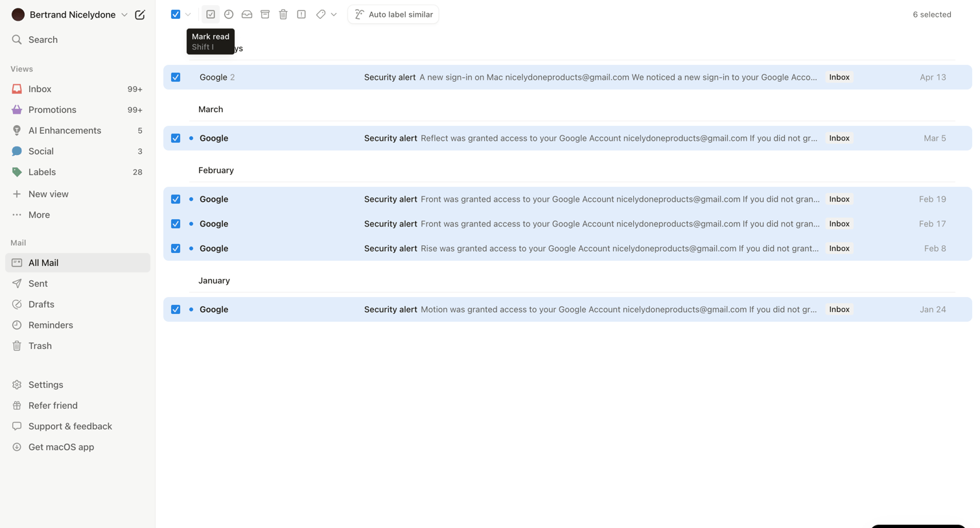Click the Get macOS app download icon
This screenshot has width=980, height=528.
tap(17, 447)
